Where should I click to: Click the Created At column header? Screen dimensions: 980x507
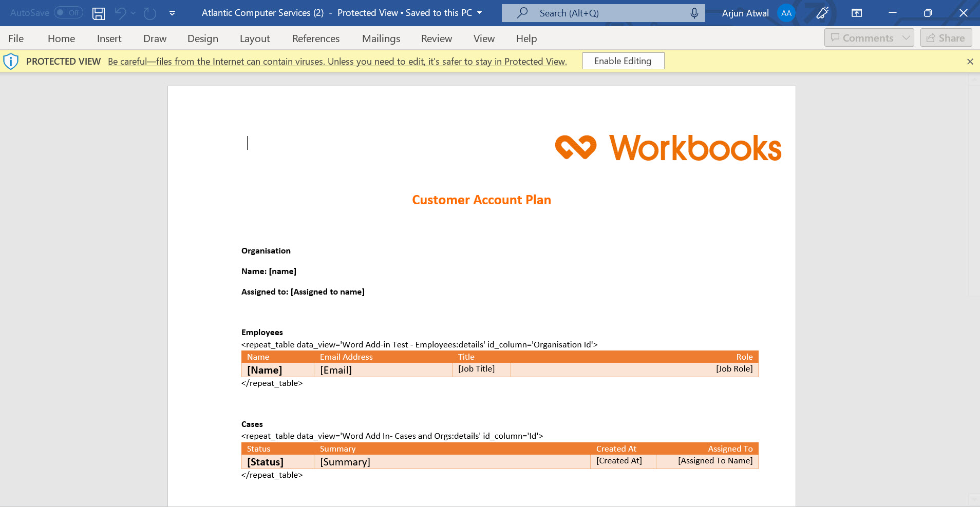tap(616, 449)
